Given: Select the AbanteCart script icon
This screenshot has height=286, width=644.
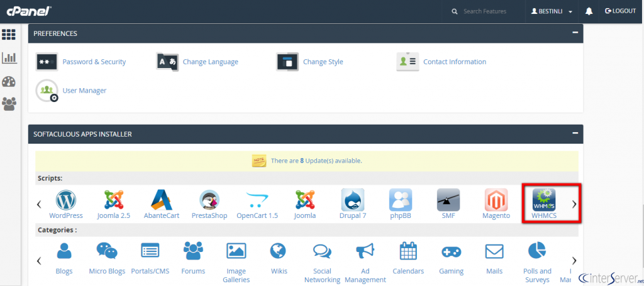Looking at the screenshot, I should coord(162,200).
